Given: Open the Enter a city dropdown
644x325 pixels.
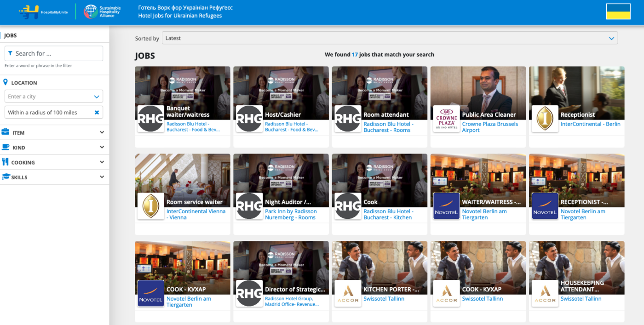Looking at the screenshot, I should tap(54, 97).
